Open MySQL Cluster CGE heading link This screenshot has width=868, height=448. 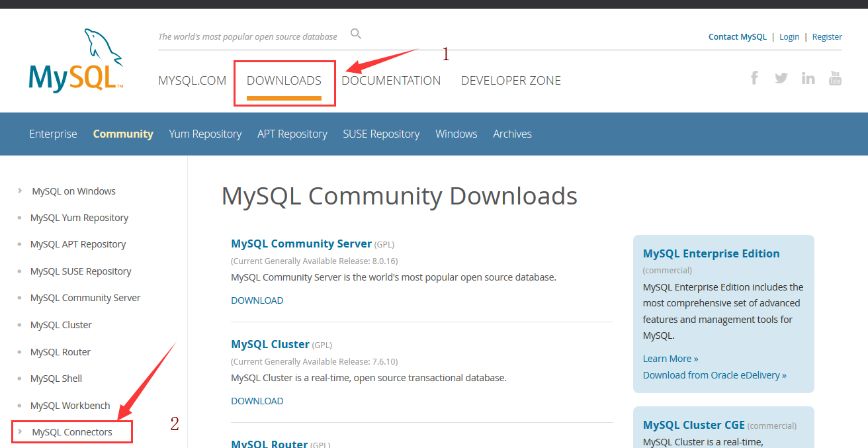click(694, 425)
